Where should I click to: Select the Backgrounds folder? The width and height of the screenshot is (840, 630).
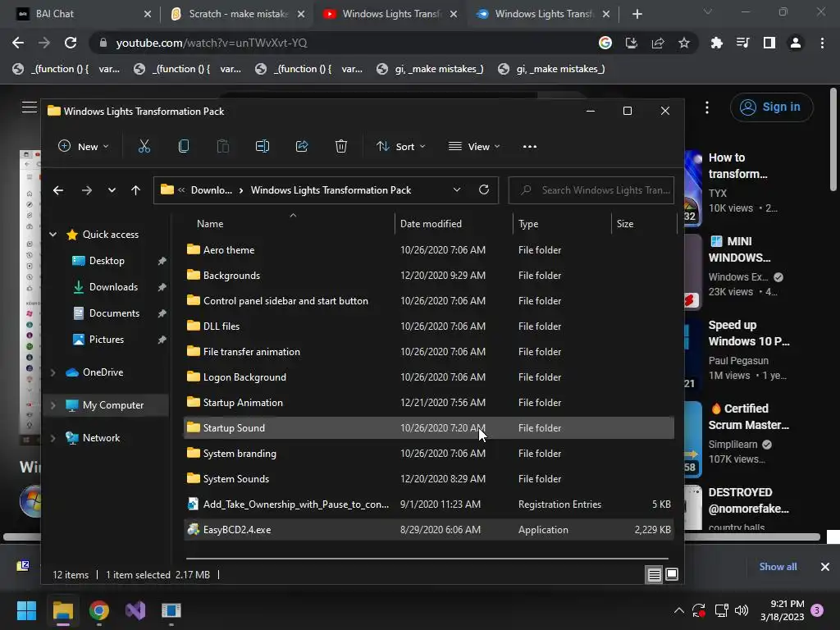pos(428,276)
